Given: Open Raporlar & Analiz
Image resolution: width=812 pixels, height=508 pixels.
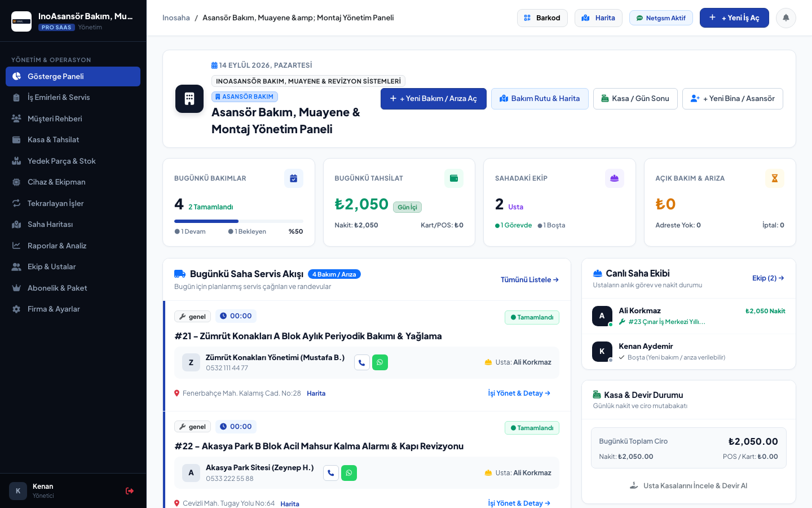Looking at the screenshot, I should [73, 246].
